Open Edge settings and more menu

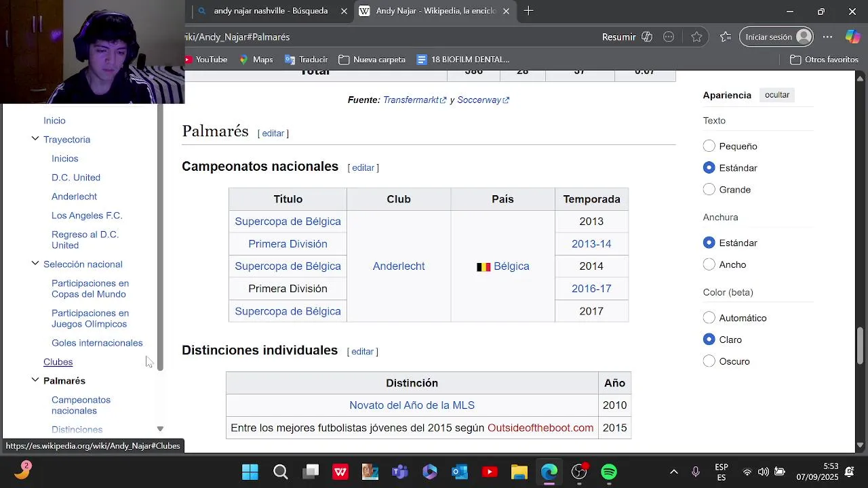(x=827, y=37)
